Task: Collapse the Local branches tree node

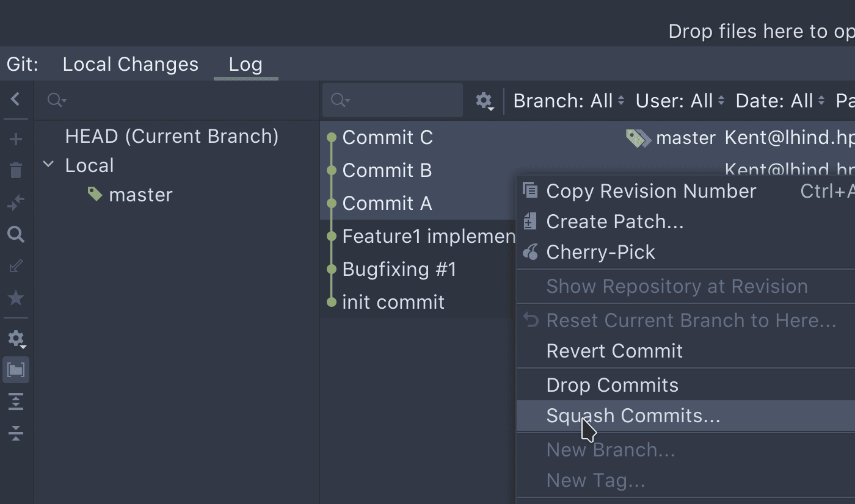Action: coord(48,164)
